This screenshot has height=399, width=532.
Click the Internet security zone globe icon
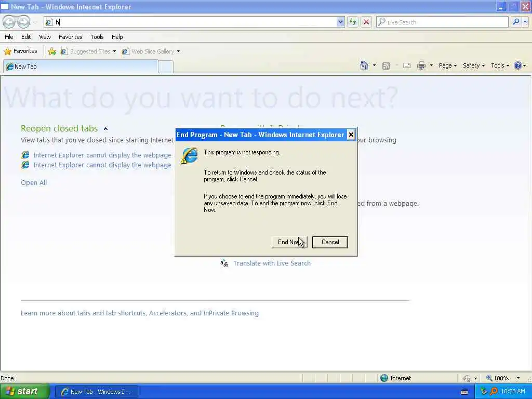pyautogui.click(x=384, y=378)
